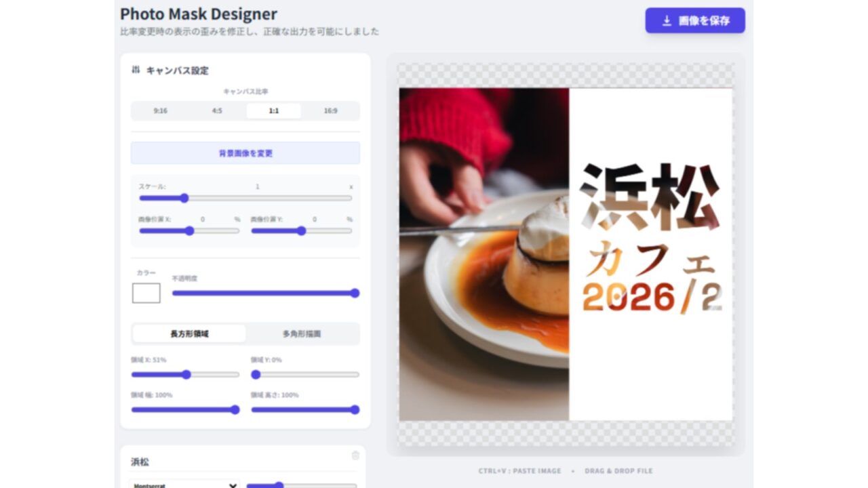Click the download icon in the save button
Image resolution: width=868 pixels, height=488 pixels.
tap(667, 21)
